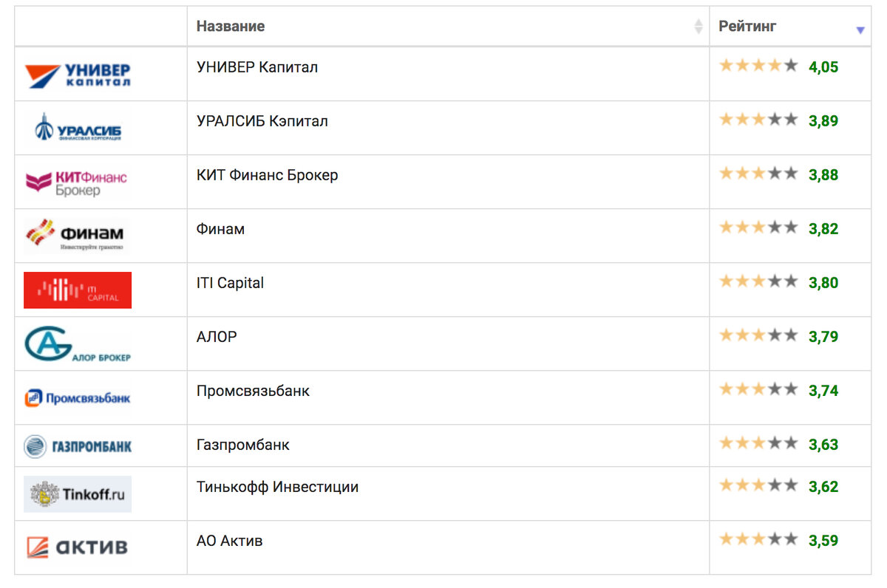
Task: Click the 3,80 rating value of ITI Capital
Action: pyautogui.click(x=823, y=283)
